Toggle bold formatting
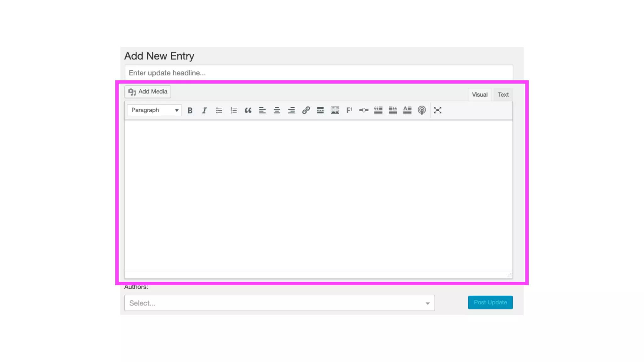The width and height of the screenshot is (644, 362). tap(190, 110)
